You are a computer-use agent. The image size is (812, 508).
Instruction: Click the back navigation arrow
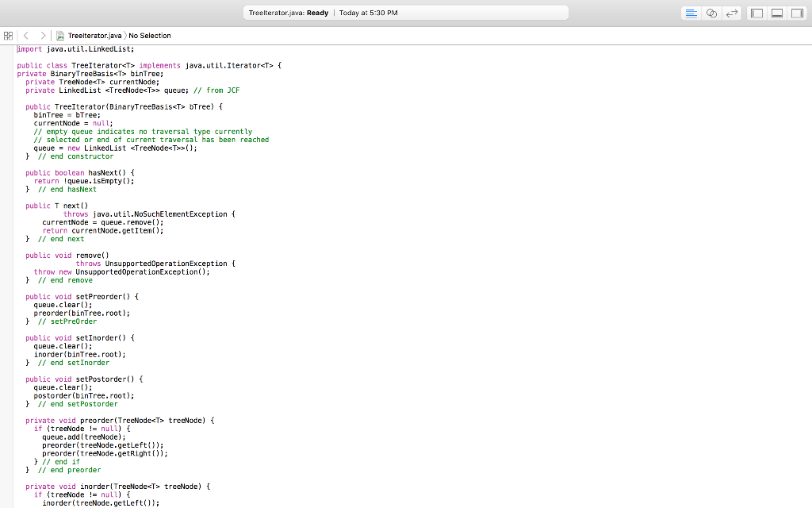tap(25, 36)
